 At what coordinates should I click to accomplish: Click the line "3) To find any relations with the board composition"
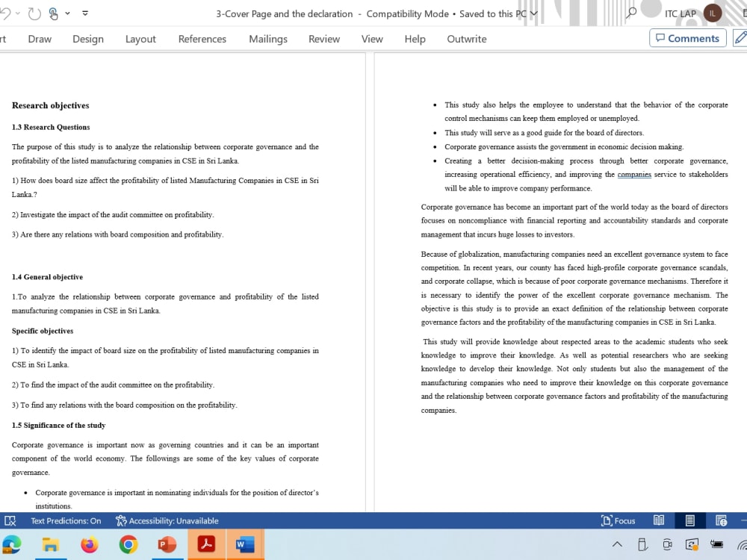pos(124,405)
